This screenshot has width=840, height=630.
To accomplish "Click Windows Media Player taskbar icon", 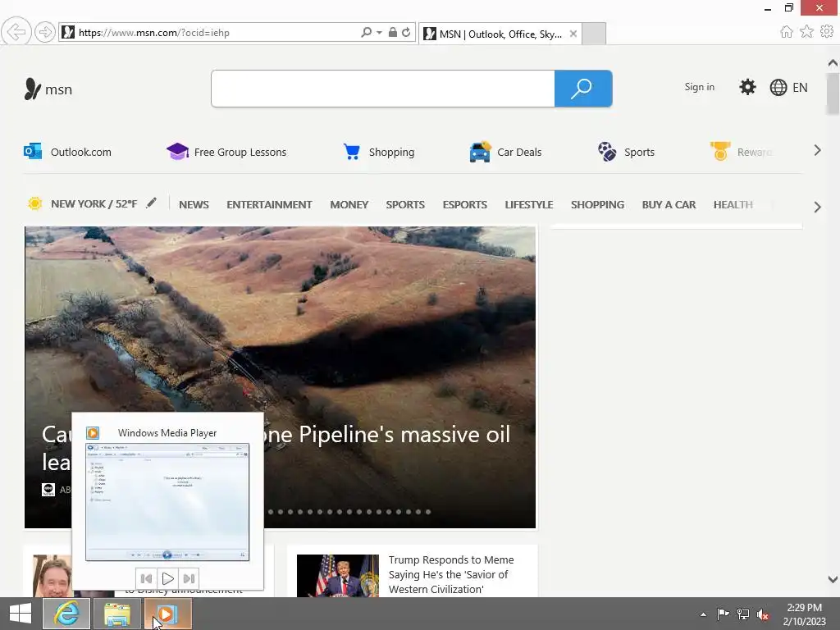I will [167, 614].
